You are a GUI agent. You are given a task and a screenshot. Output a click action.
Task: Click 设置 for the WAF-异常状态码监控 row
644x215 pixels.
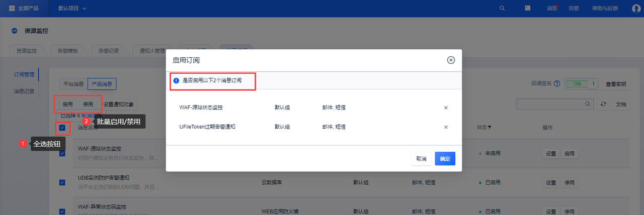pos(551,211)
